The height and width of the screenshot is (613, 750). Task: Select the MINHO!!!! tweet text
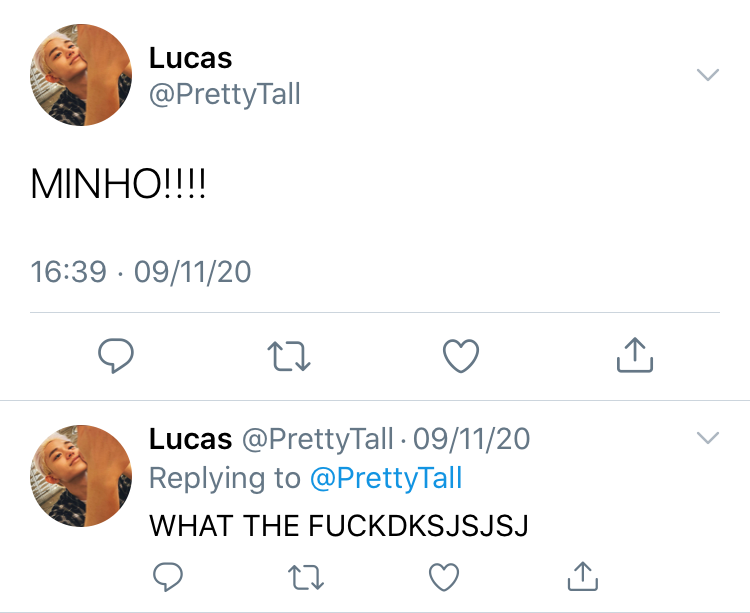click(118, 184)
